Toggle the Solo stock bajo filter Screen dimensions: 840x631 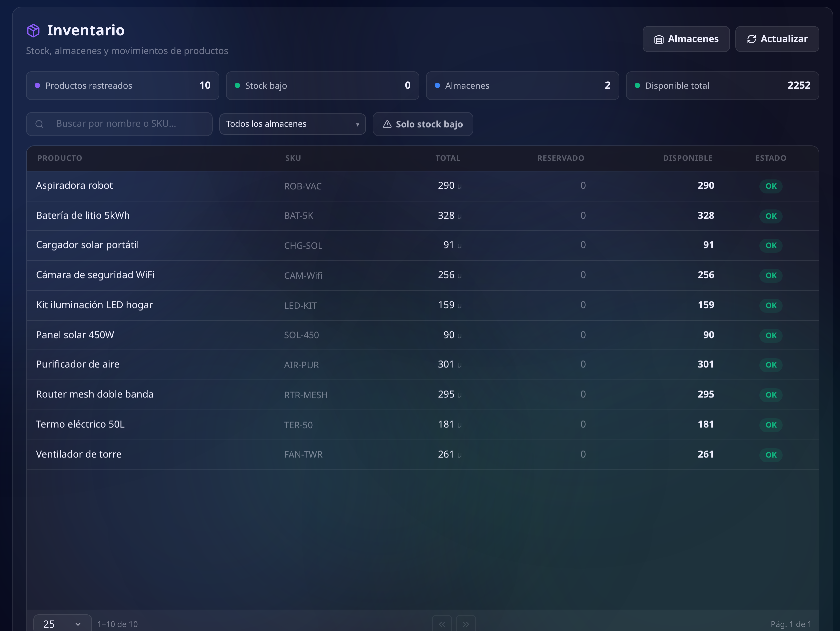[423, 124]
